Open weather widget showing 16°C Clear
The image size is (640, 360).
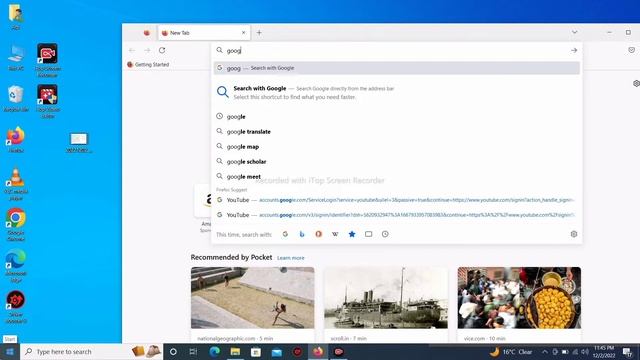pos(511,351)
